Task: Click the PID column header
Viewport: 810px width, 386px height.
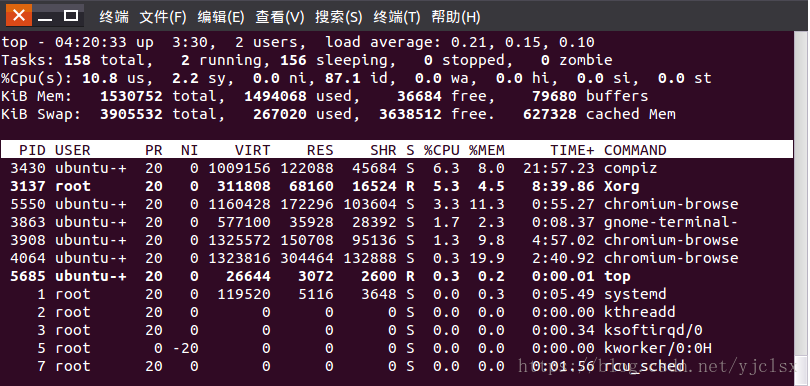Action: [32, 150]
